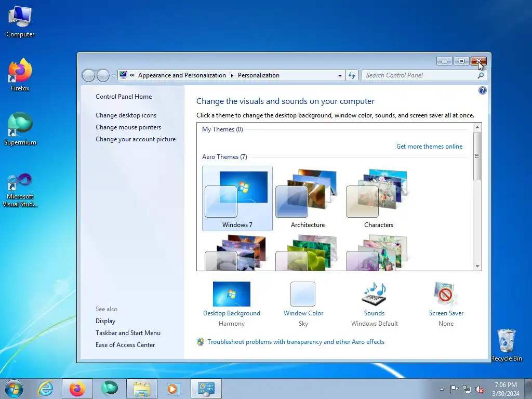Open Windows Explorer from the taskbar
Image resolution: width=532 pixels, height=399 pixels.
(x=142, y=389)
